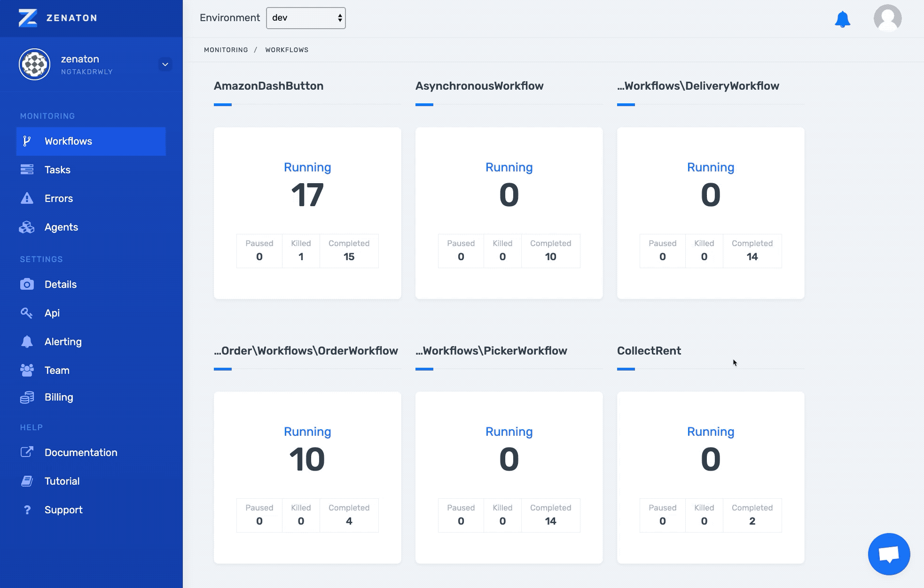This screenshot has width=924, height=588.
Task: Click the Documentation external link icon
Action: pyautogui.click(x=27, y=452)
